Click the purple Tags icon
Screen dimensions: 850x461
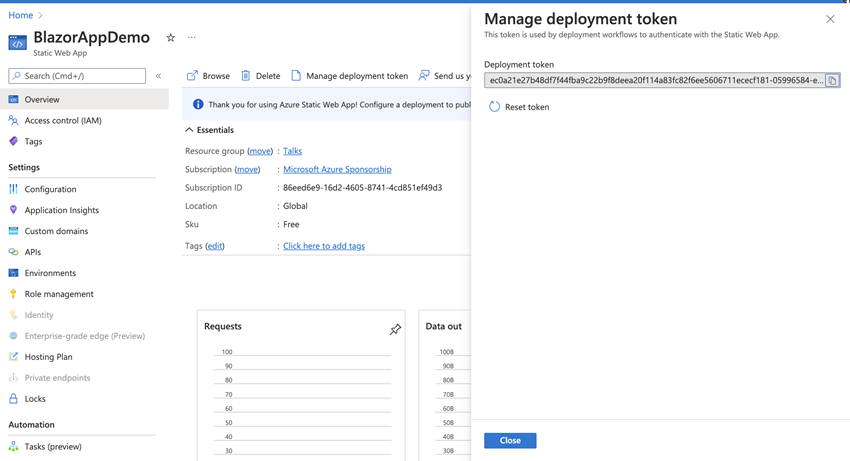14,141
